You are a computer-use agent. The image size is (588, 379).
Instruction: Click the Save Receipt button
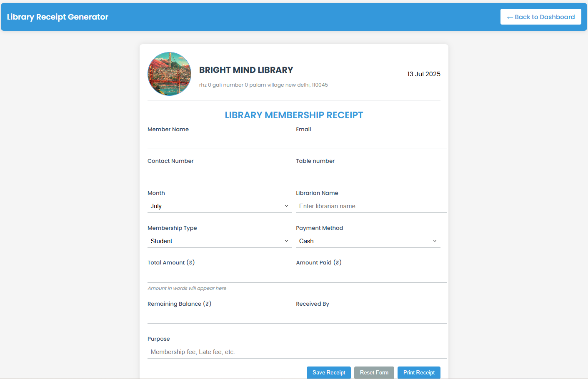click(329, 372)
